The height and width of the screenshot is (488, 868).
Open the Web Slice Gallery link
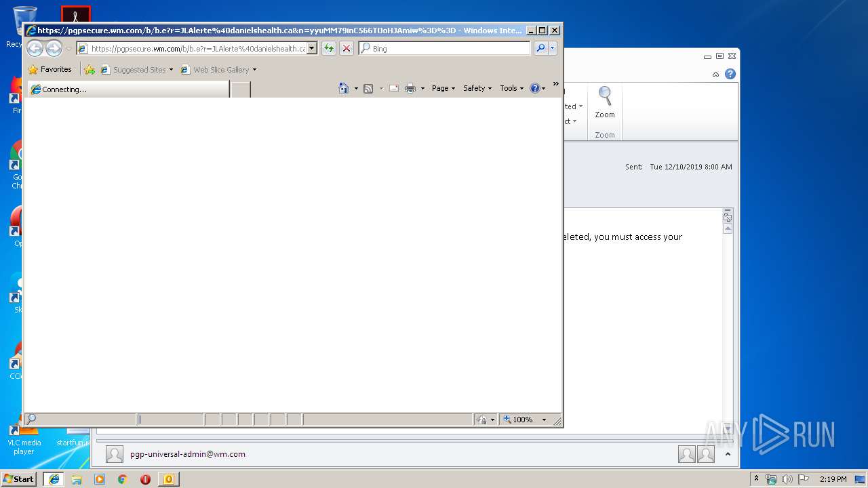215,69
